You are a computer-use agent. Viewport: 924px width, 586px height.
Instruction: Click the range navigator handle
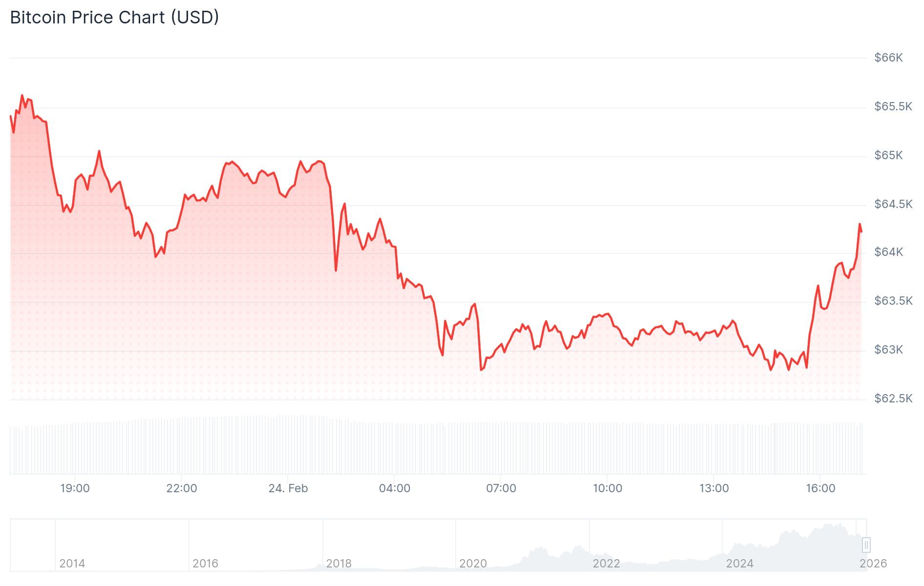866,544
